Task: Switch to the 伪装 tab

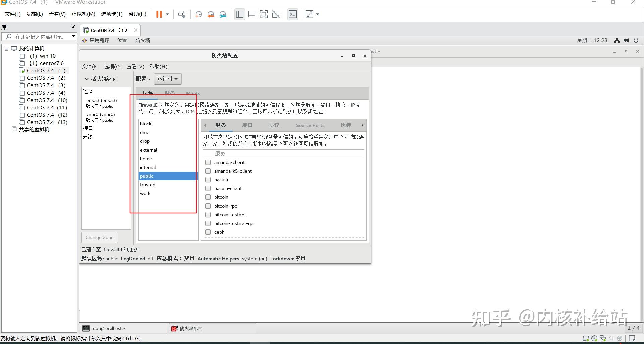Action: pyautogui.click(x=346, y=125)
